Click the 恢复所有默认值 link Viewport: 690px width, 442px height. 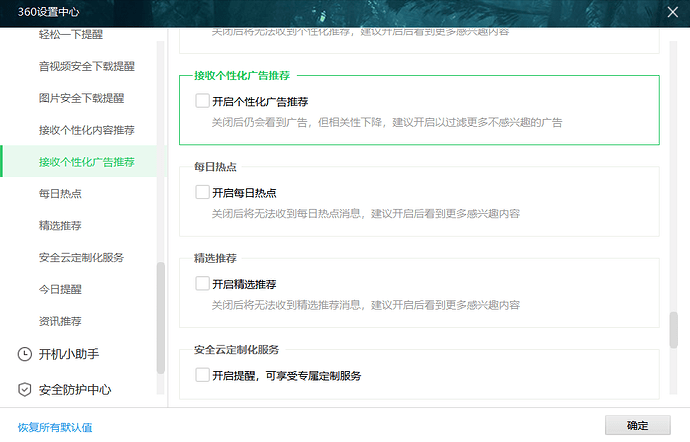pyautogui.click(x=55, y=427)
